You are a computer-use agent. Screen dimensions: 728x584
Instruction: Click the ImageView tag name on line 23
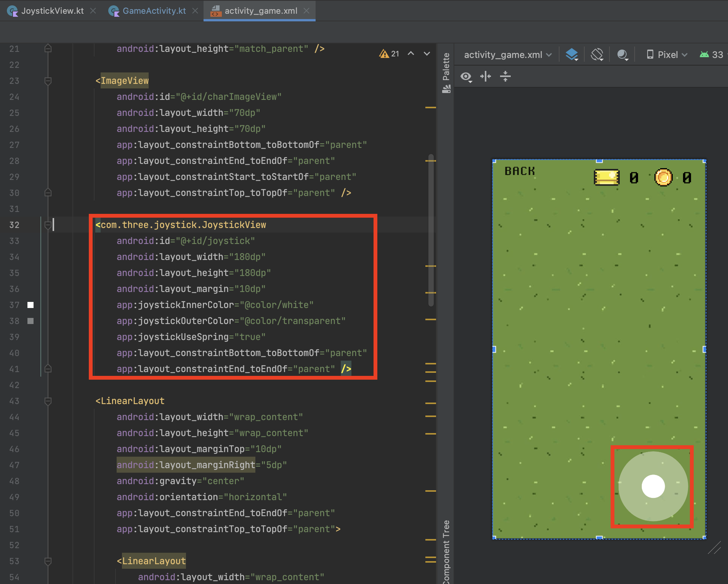tap(125, 81)
